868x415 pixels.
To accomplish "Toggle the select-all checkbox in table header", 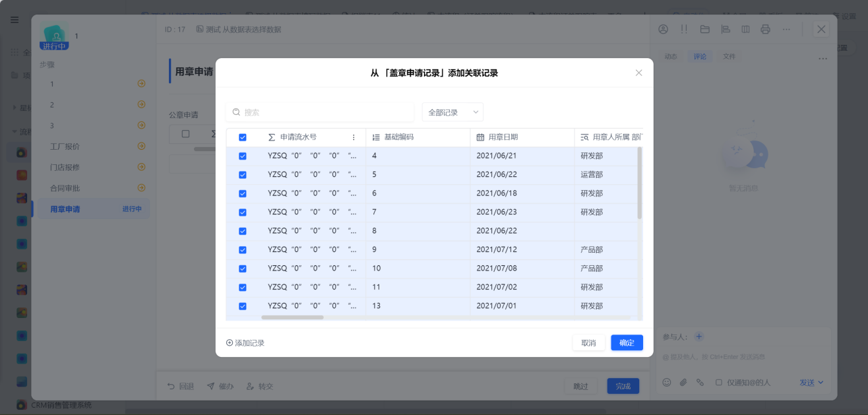I will 243,137.
